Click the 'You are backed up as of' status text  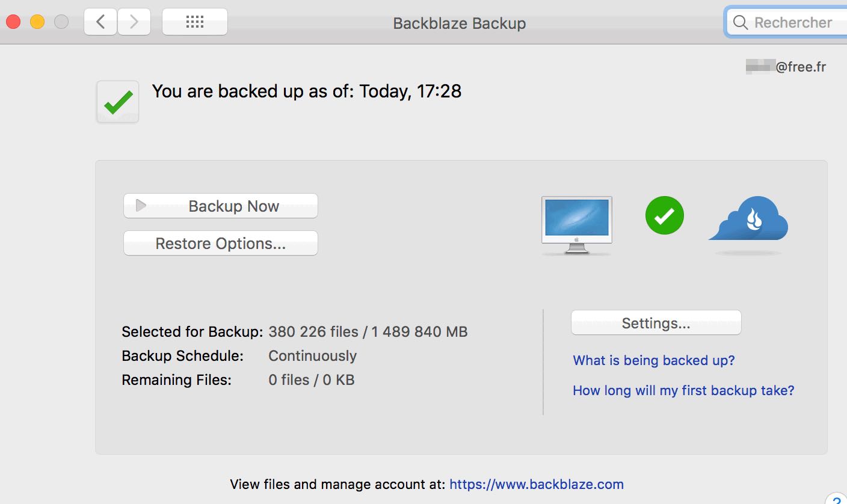pyautogui.click(x=307, y=91)
